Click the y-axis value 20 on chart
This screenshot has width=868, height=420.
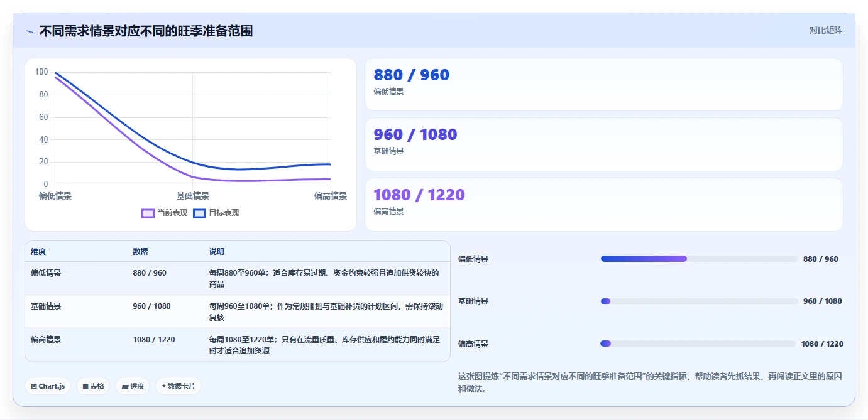pos(43,162)
